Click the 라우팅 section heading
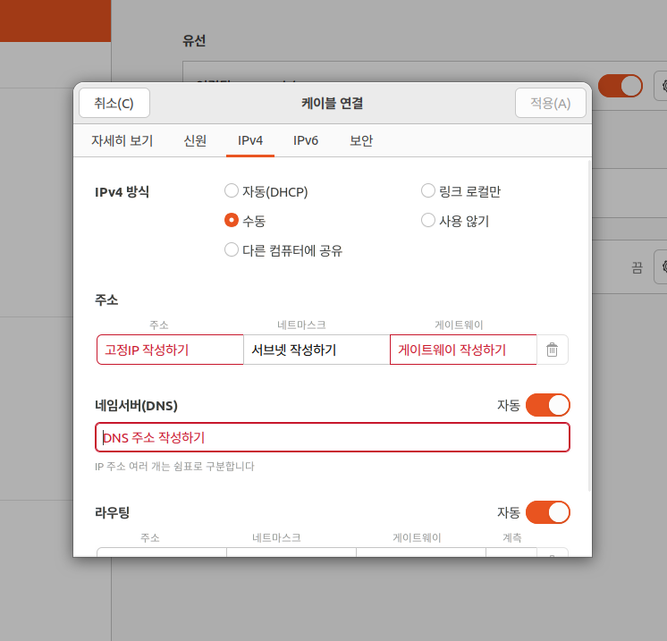The width and height of the screenshot is (667, 641). tap(112, 513)
